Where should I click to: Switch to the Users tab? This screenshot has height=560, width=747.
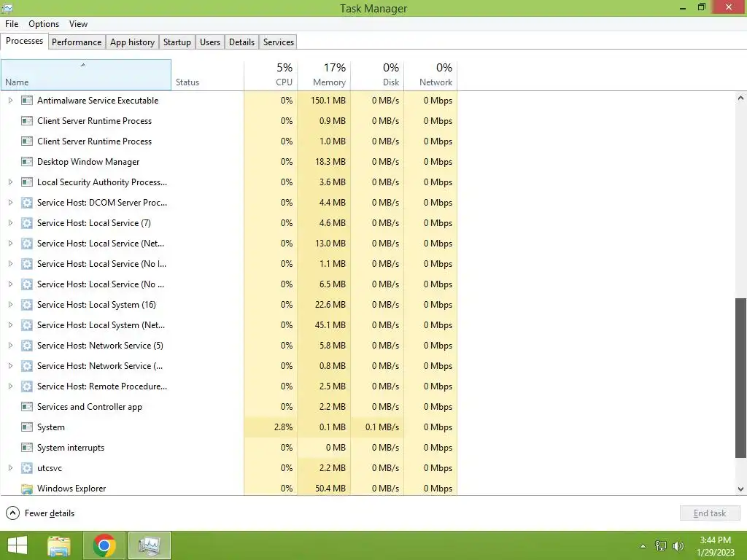(x=210, y=42)
